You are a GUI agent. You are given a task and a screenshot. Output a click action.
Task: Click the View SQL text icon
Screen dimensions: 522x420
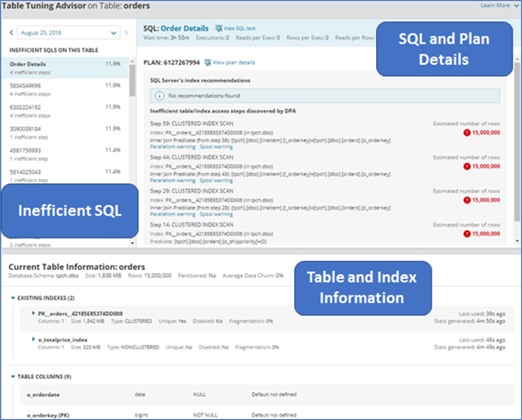click(x=218, y=28)
